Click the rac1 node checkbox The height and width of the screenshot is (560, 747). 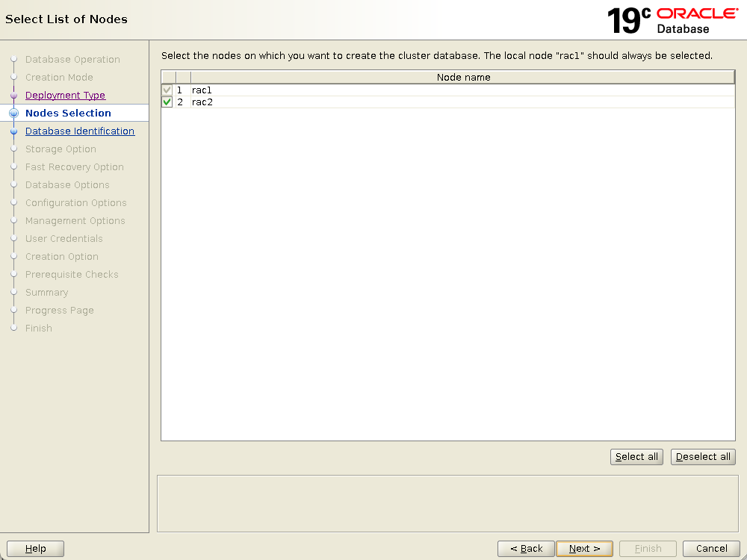167,90
